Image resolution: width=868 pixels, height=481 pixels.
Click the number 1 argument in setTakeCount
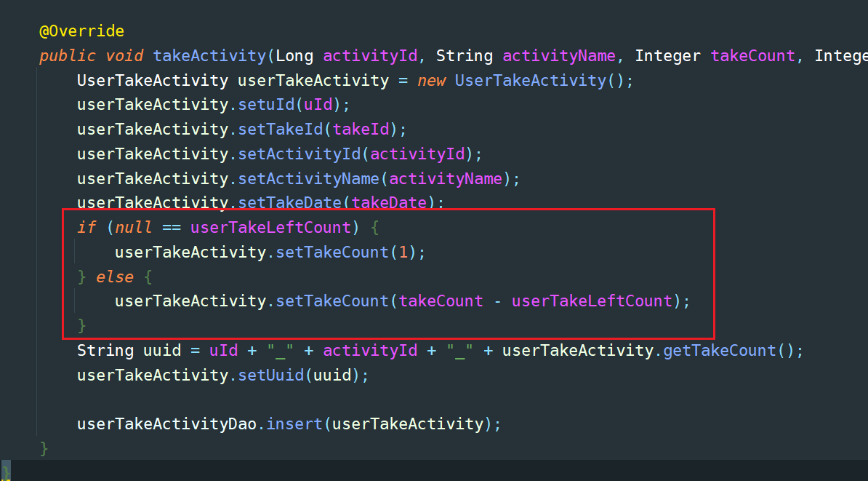click(403, 253)
